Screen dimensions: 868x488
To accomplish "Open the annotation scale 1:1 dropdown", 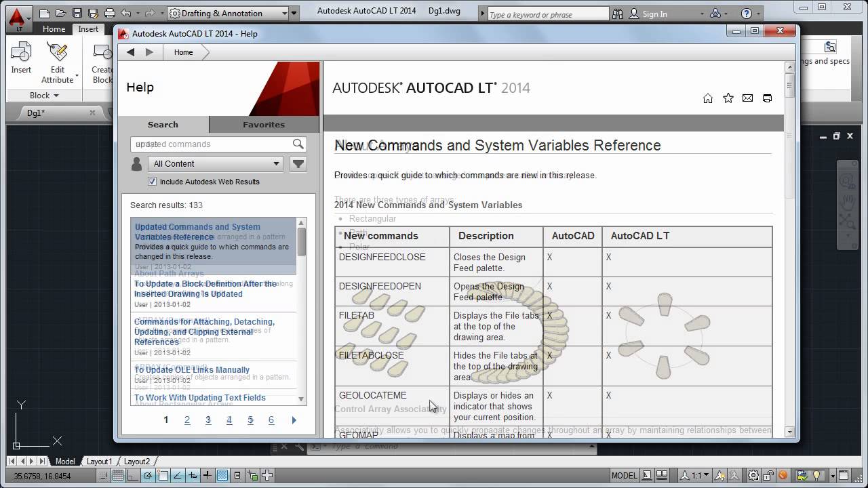I will tap(696, 476).
